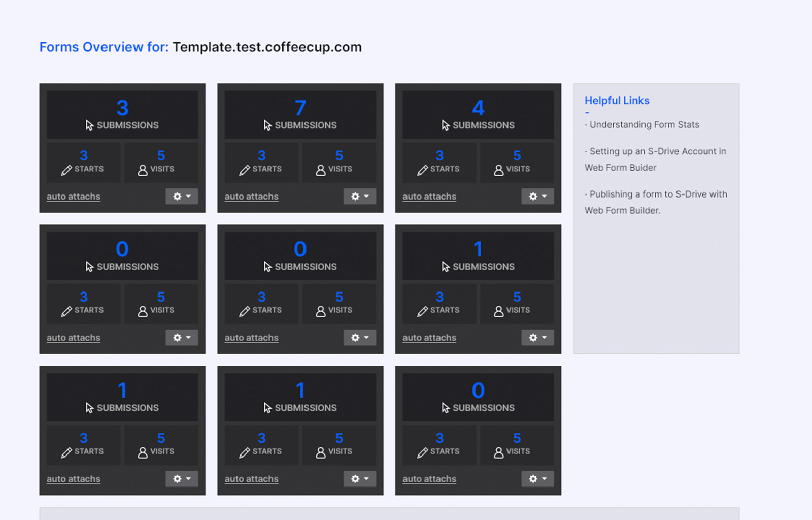The width and height of the screenshot is (812, 520).
Task: Open auto attachs link on 4-submissions card
Action: click(x=429, y=197)
